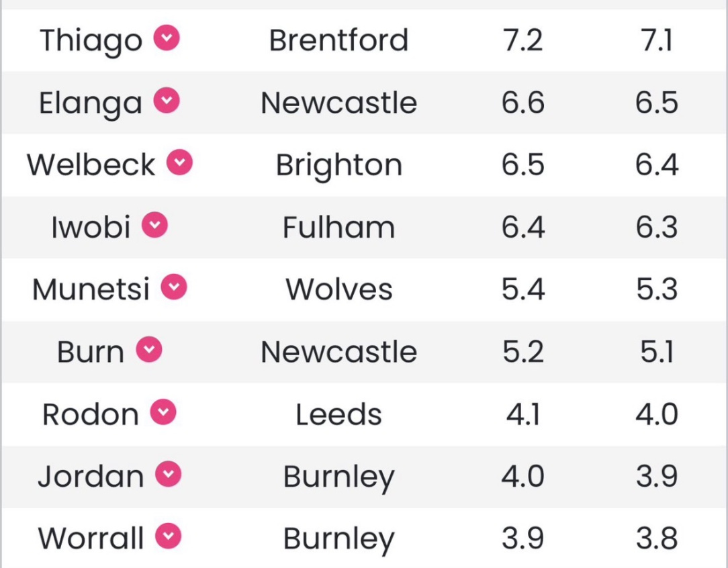
Task: Click Burnley in the Jordan row
Action: 338,477
